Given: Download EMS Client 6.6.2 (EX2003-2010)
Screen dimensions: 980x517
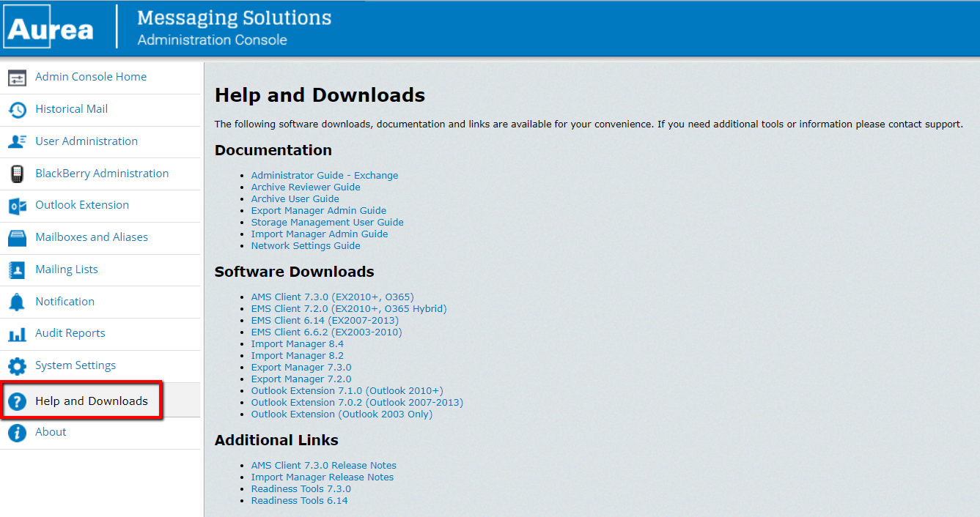Looking at the screenshot, I should point(327,332).
